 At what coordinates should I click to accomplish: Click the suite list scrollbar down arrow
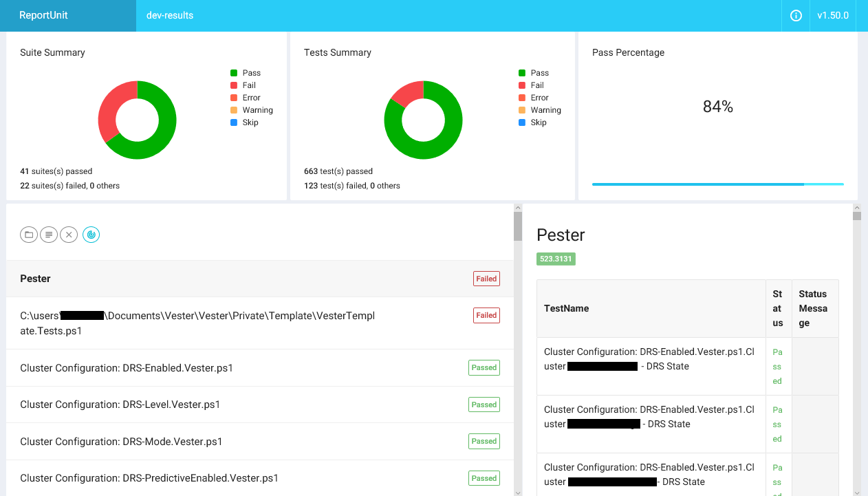[x=518, y=492]
